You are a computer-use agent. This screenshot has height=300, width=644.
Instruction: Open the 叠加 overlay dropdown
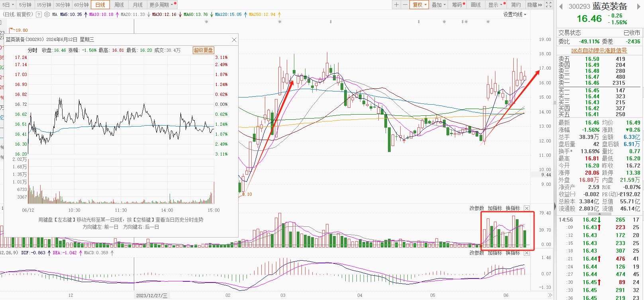[439, 5]
